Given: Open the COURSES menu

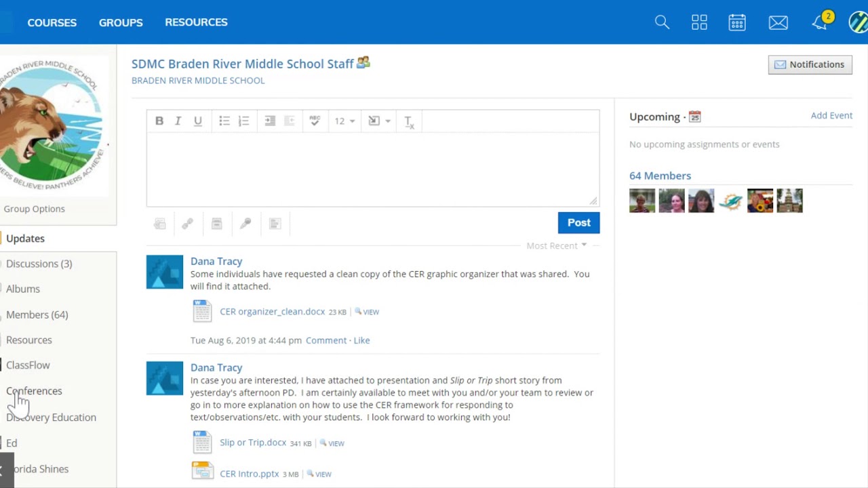Looking at the screenshot, I should pos(52,22).
